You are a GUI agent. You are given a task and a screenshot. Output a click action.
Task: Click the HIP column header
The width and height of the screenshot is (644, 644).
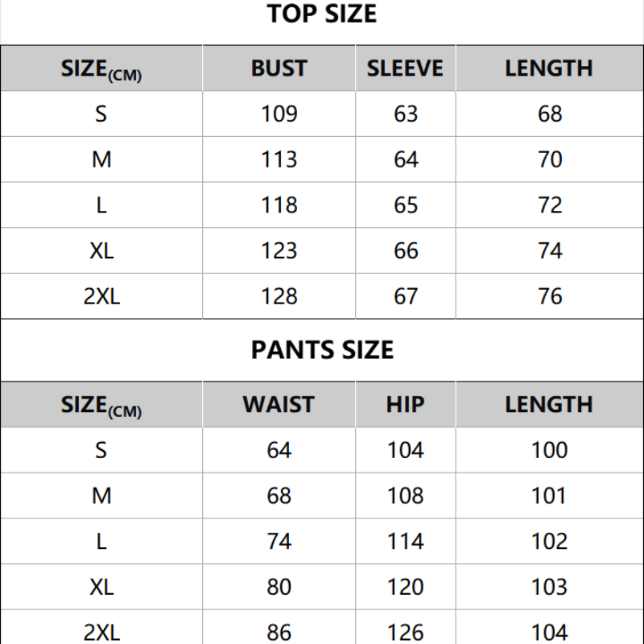click(405, 404)
